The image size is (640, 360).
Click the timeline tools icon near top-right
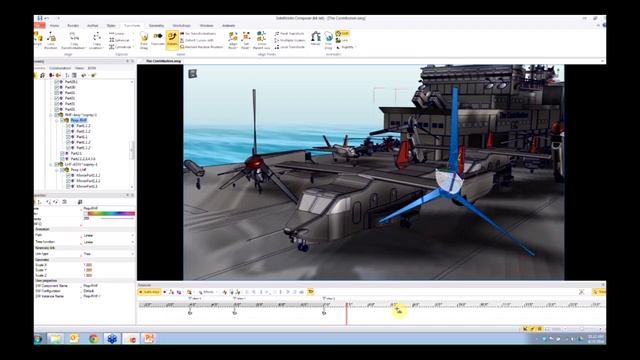point(582,292)
